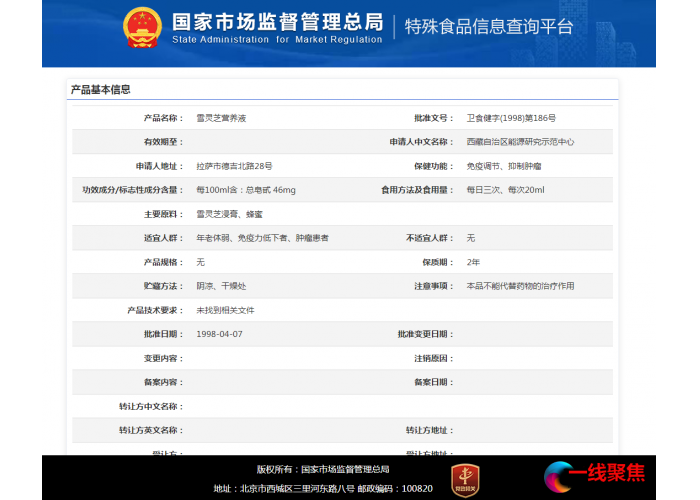Click the 产品基本信息 section heading
The width and height of the screenshot is (700, 500).
100,90
